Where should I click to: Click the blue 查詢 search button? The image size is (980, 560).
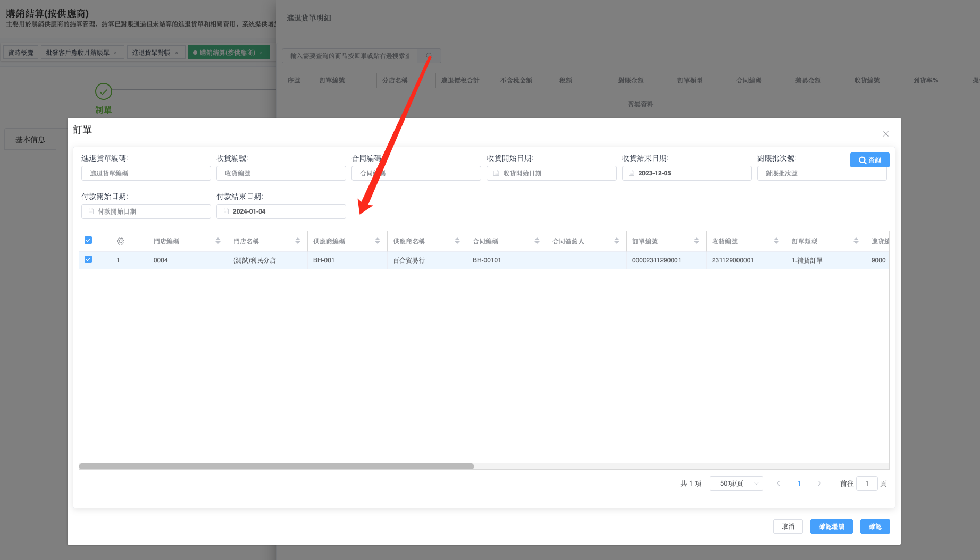[x=869, y=160]
